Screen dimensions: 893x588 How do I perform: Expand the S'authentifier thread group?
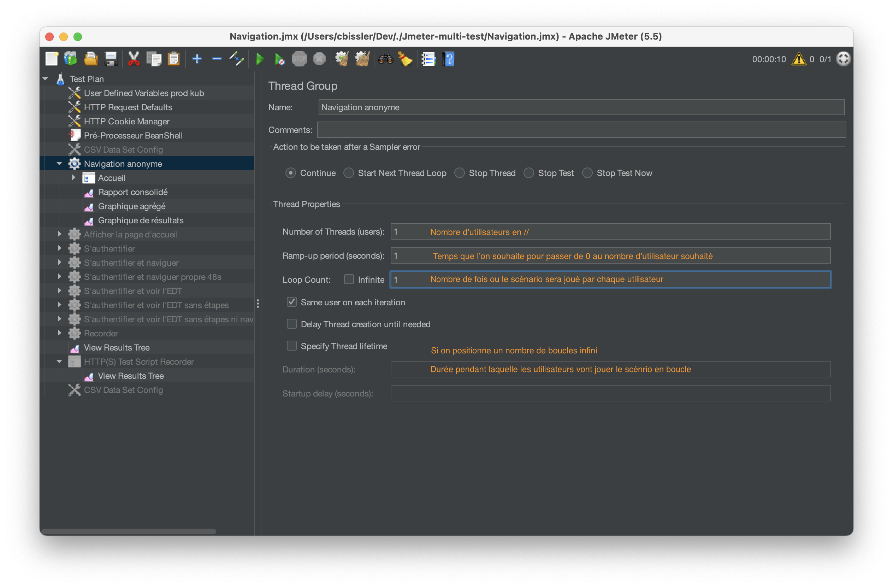pos(59,248)
